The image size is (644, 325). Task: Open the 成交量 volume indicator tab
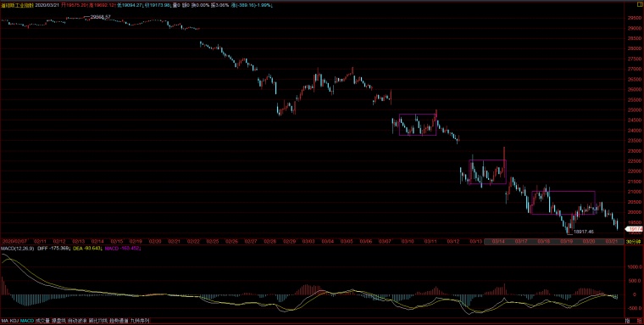click(x=42, y=321)
